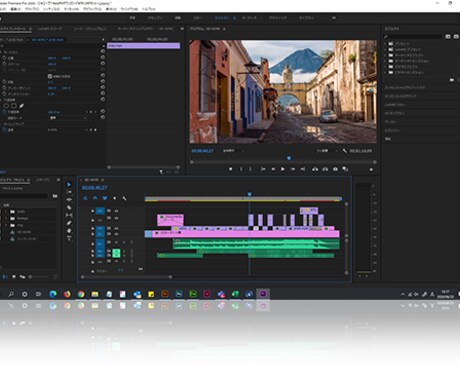The height and width of the screenshot is (380, 460).
Task: Create 4-point polygon mask under Opacity
Action: [14, 106]
